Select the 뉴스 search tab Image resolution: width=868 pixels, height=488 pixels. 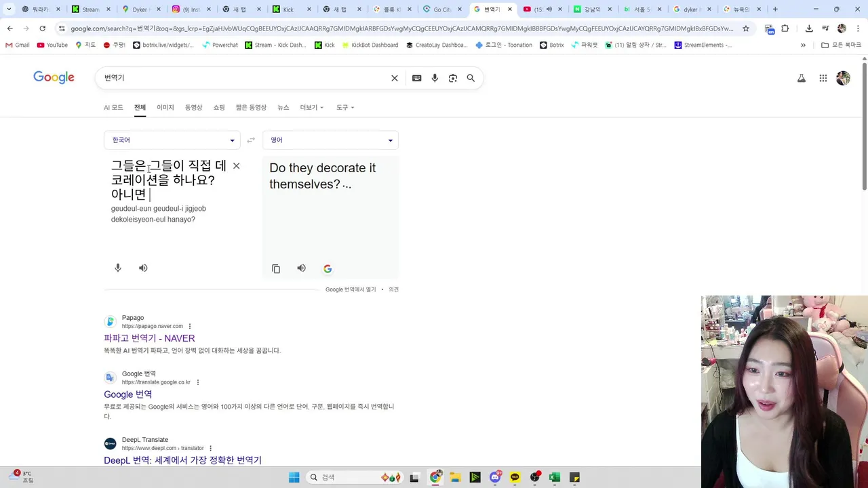(283, 107)
